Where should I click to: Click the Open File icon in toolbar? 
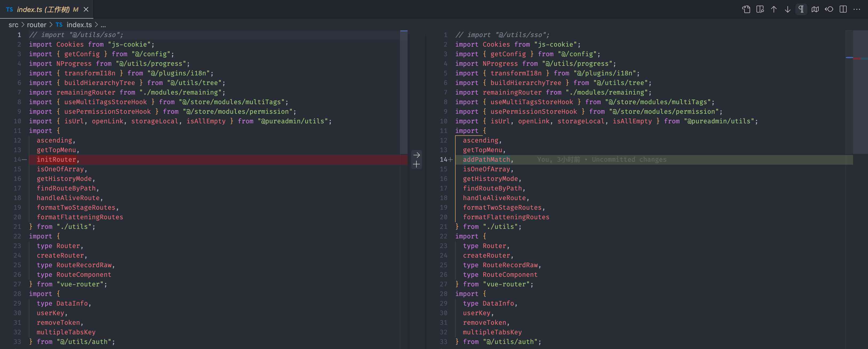coord(746,9)
